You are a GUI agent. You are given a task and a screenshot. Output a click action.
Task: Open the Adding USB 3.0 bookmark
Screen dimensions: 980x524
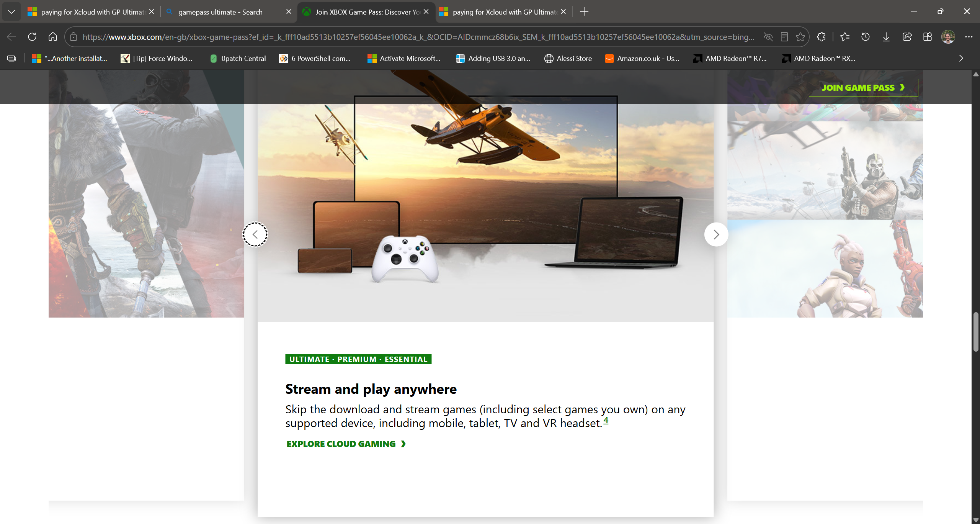tap(493, 58)
